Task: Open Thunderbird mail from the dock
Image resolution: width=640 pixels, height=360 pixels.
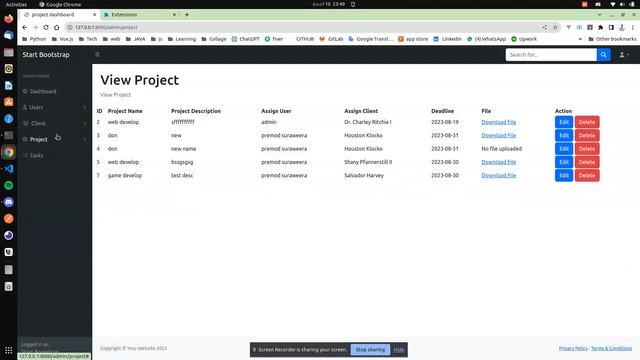Action: 9,36
